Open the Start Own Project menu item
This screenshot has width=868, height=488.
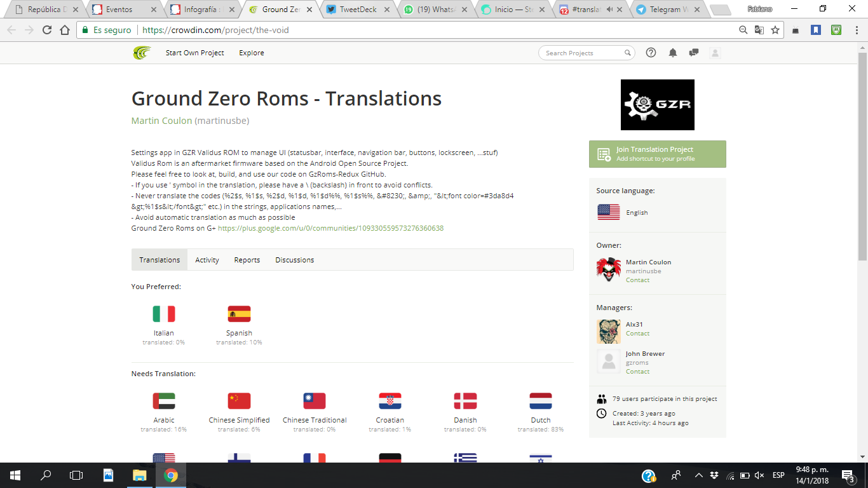click(x=195, y=53)
